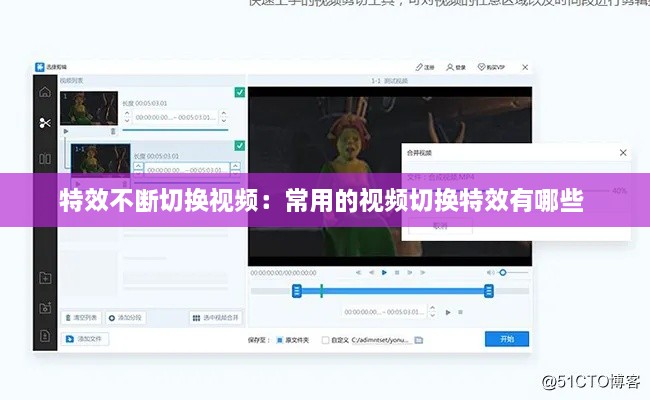The image size is (650, 400).
Task: Click the app logo in title bar
Action: (40, 67)
